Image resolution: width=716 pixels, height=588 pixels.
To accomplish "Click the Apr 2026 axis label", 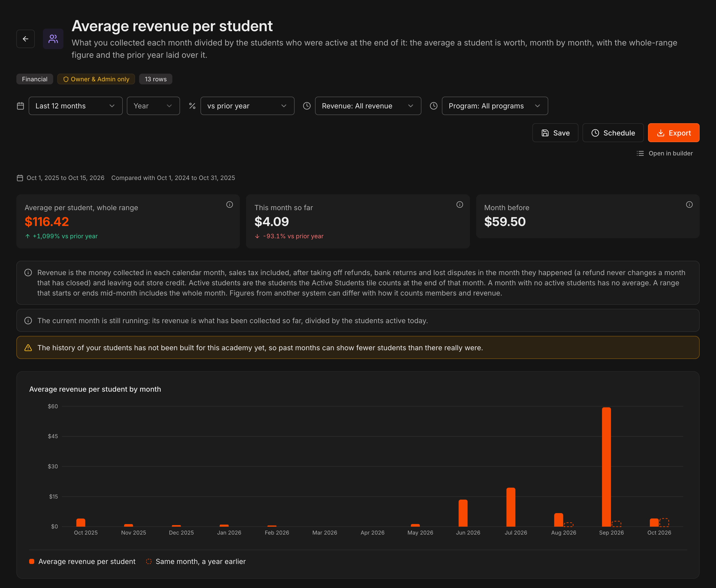I will [x=372, y=533].
